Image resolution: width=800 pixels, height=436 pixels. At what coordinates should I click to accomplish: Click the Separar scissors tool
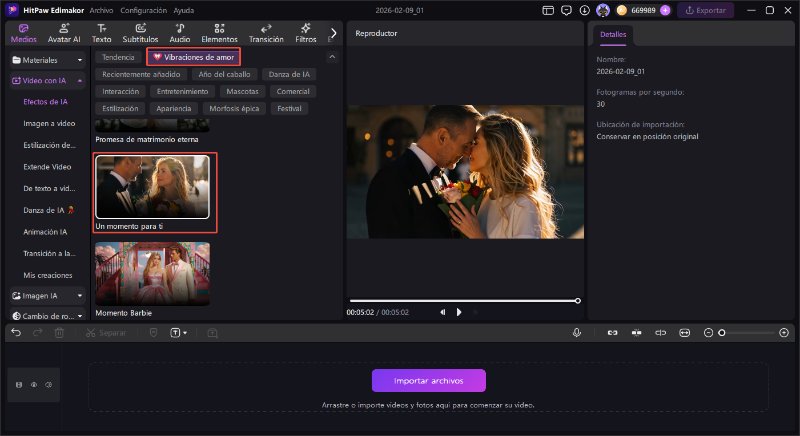click(106, 333)
